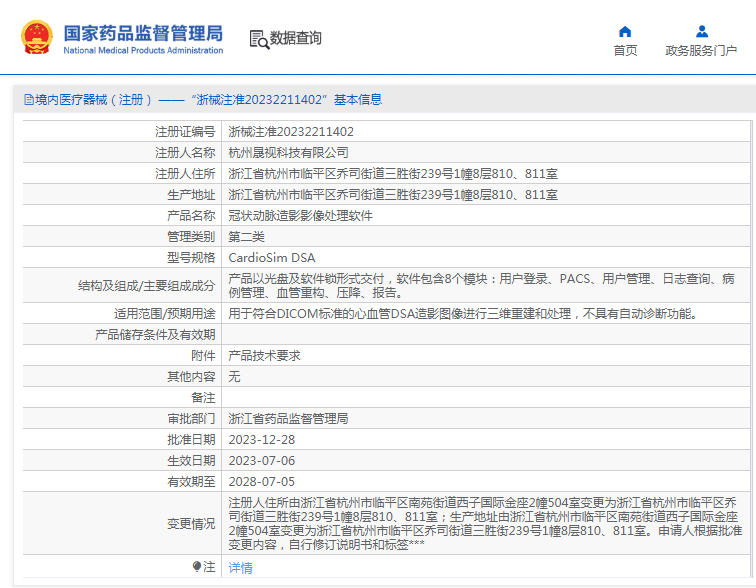Click the document icon before 境内医疗器械
This screenshot has width=756, height=588.
point(29,100)
